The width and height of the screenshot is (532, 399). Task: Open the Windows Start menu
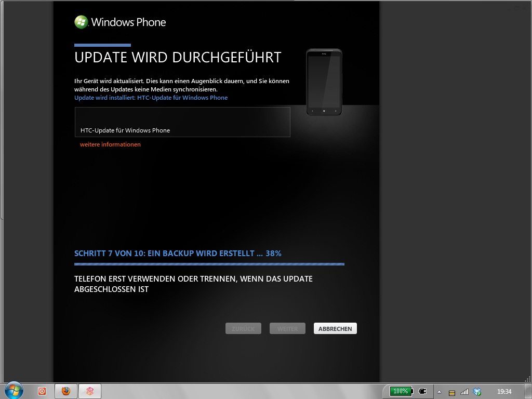[14, 391]
